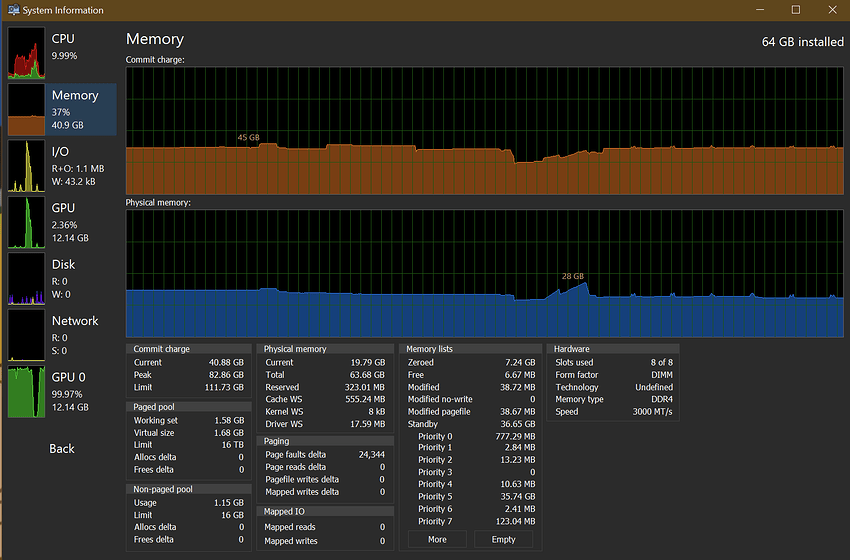850x560 pixels.
Task: Click the System Information window icon
Action: [x=12, y=10]
